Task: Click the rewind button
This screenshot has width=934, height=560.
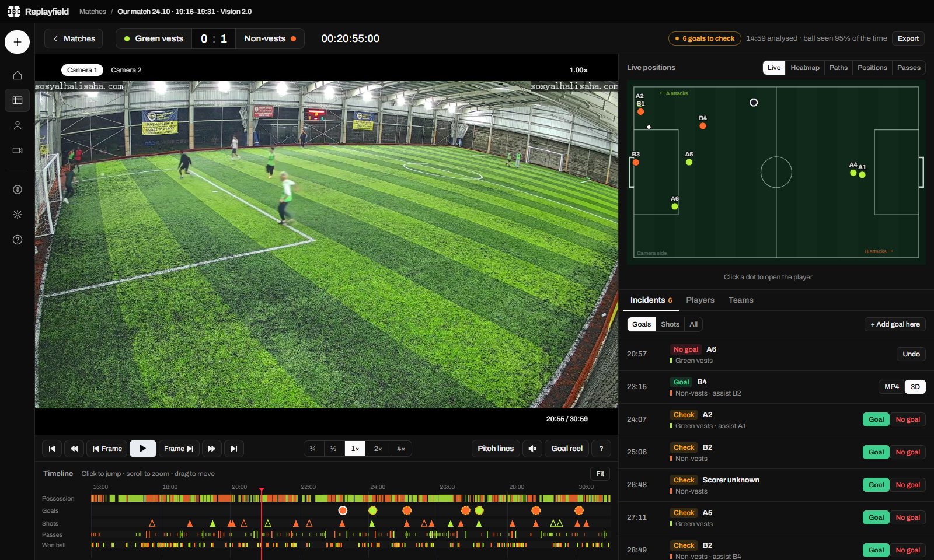Action: (74, 449)
